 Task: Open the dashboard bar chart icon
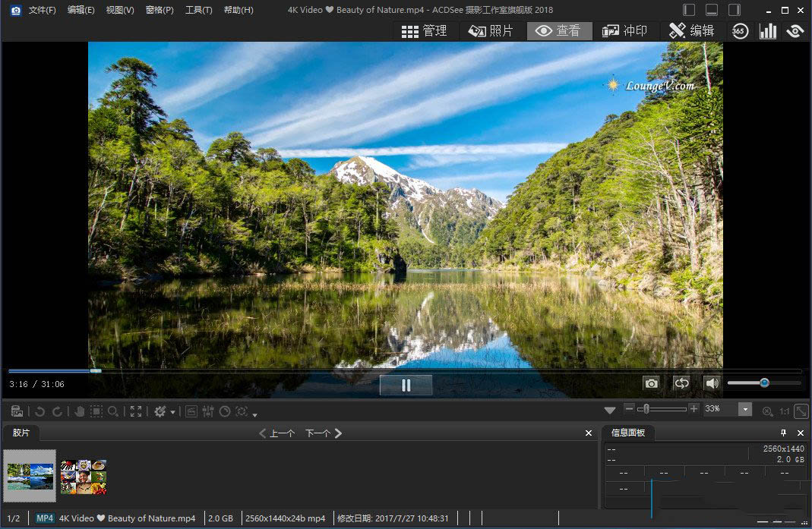point(768,31)
